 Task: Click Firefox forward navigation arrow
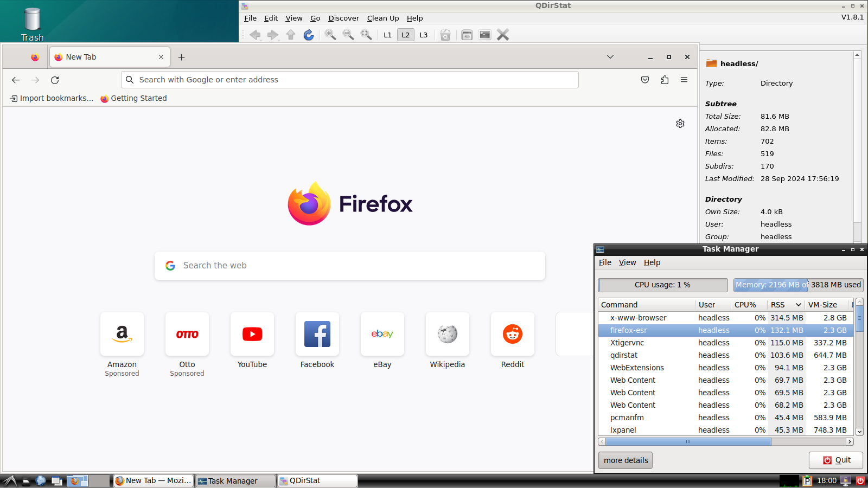coord(35,80)
